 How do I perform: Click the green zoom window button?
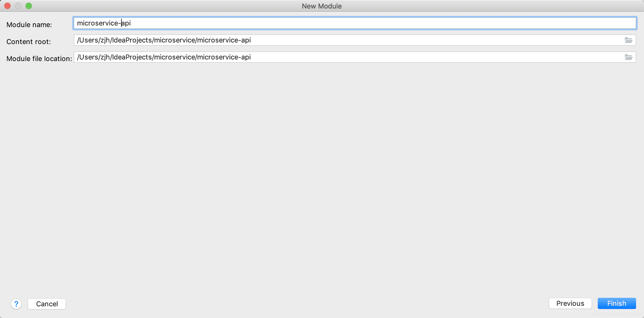(x=29, y=6)
